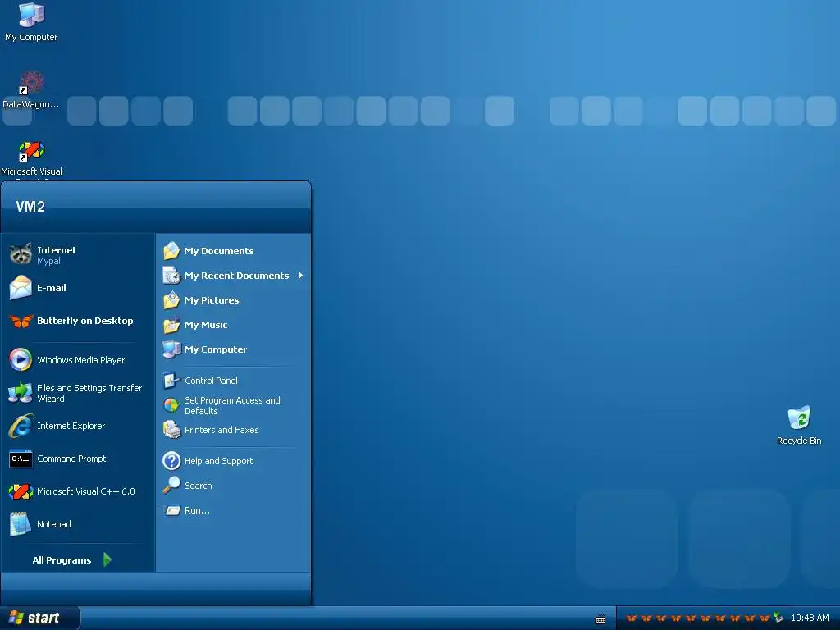Click the 10:48 AM taskbar clock
The image size is (840, 630).
810,619
